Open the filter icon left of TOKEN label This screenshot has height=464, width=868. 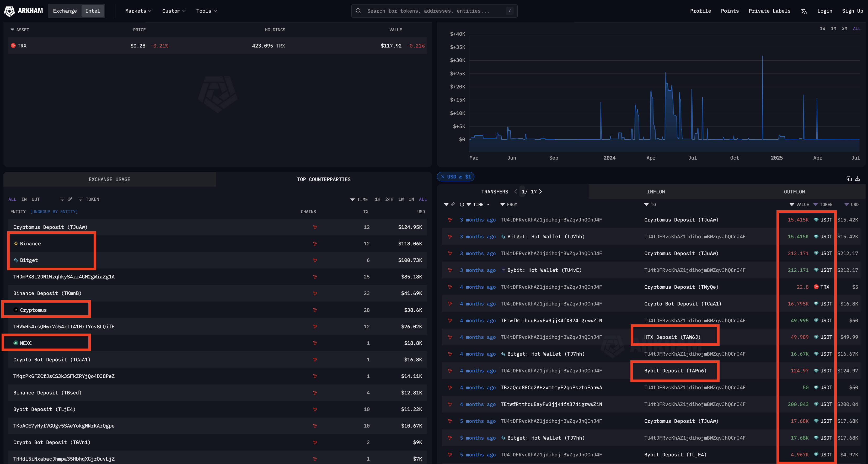tap(81, 199)
